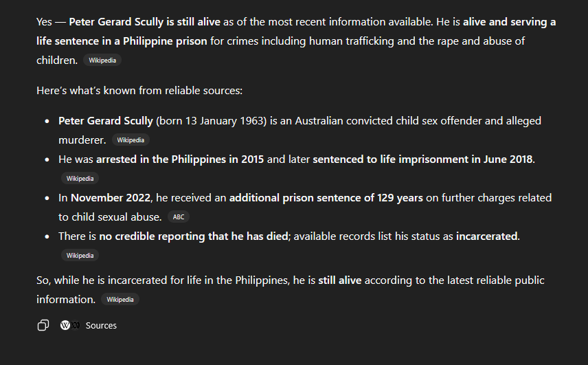Click the ABC logo icon beside Sources
Screen dimensions: 588x365
pos(76,325)
